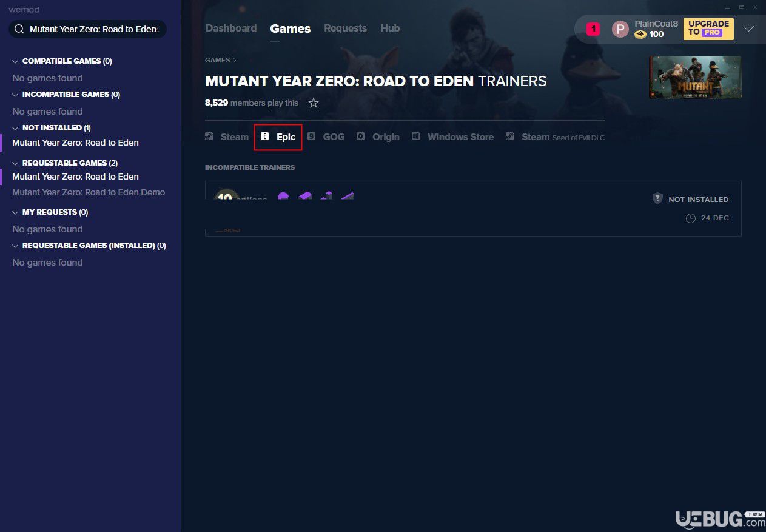Open the Mutant Year Zero cover thumbnail
The image size is (766, 532).
[x=695, y=77]
